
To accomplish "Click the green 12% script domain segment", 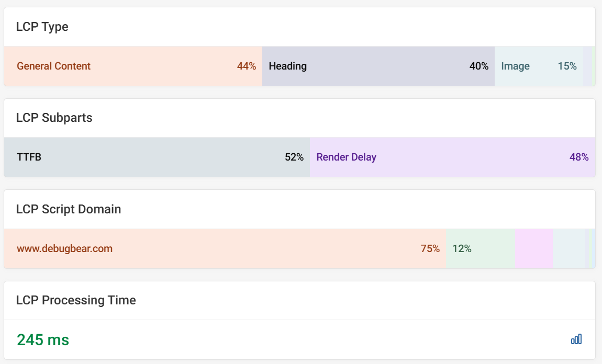I will click(x=480, y=249).
